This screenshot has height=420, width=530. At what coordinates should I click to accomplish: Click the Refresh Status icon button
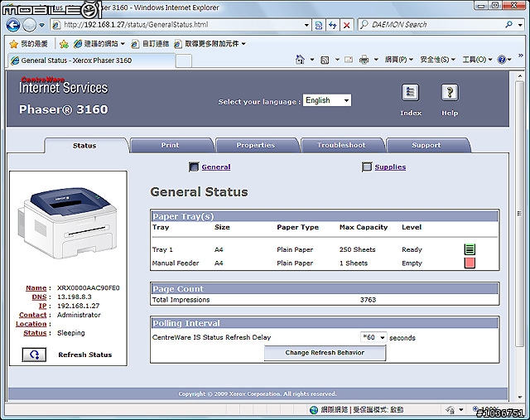pos(34,355)
